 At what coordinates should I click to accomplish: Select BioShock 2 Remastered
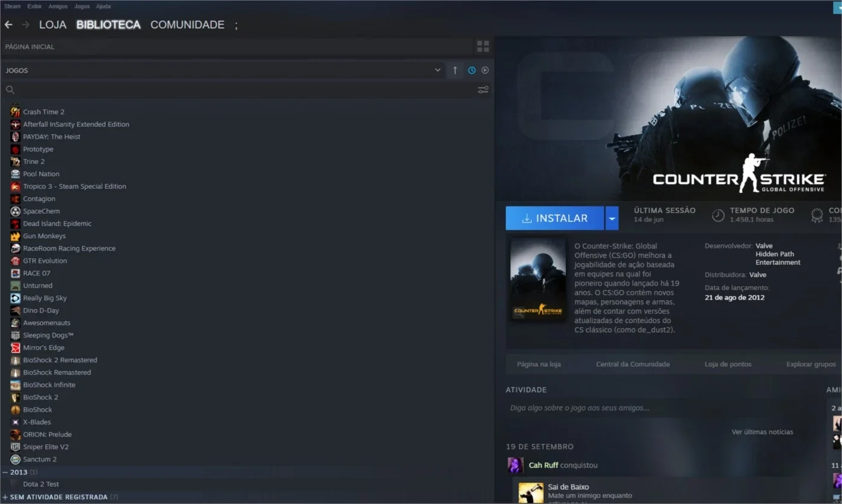pyautogui.click(x=60, y=360)
